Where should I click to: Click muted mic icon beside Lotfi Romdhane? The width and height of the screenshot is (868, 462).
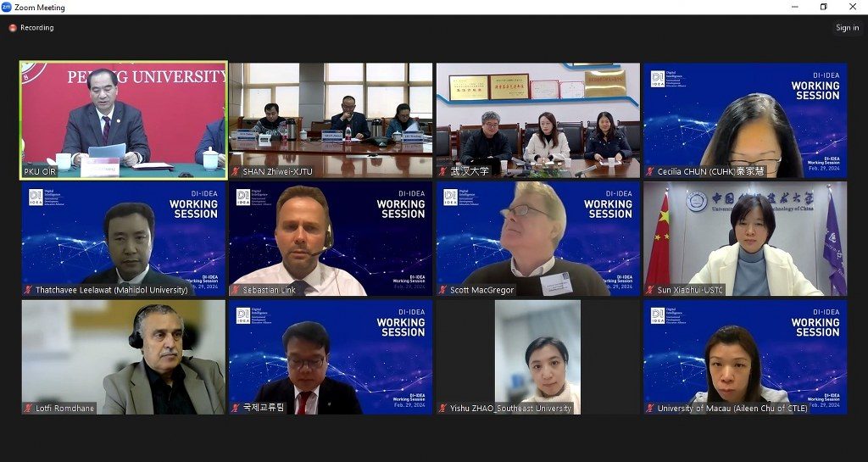28,409
